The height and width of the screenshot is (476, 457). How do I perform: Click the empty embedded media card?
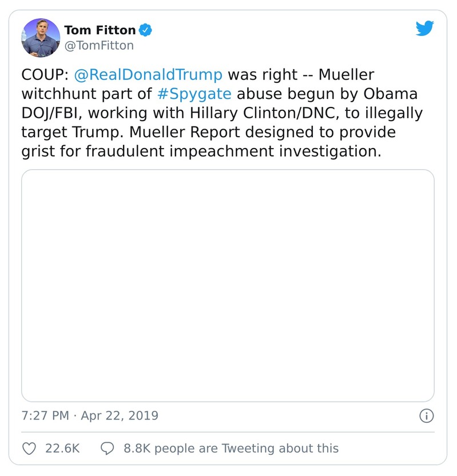[228, 285]
